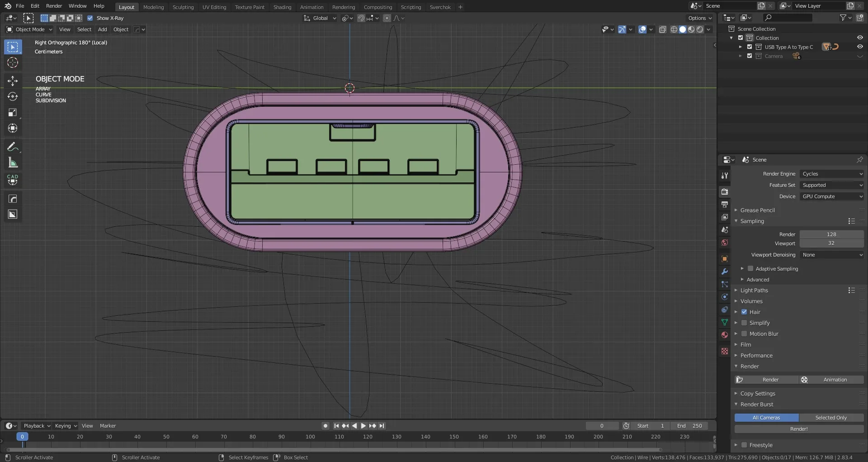Select the Rotate tool
868x462 pixels.
tap(13, 97)
